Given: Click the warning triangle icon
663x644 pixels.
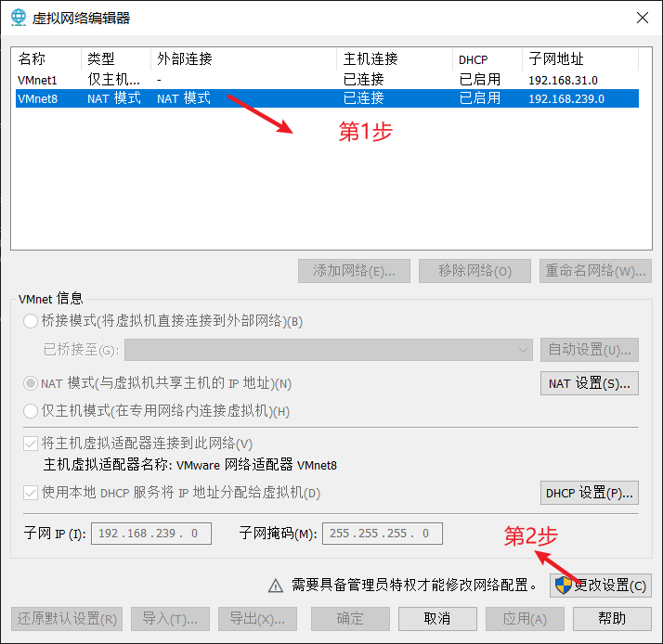Looking at the screenshot, I should coord(276,586).
